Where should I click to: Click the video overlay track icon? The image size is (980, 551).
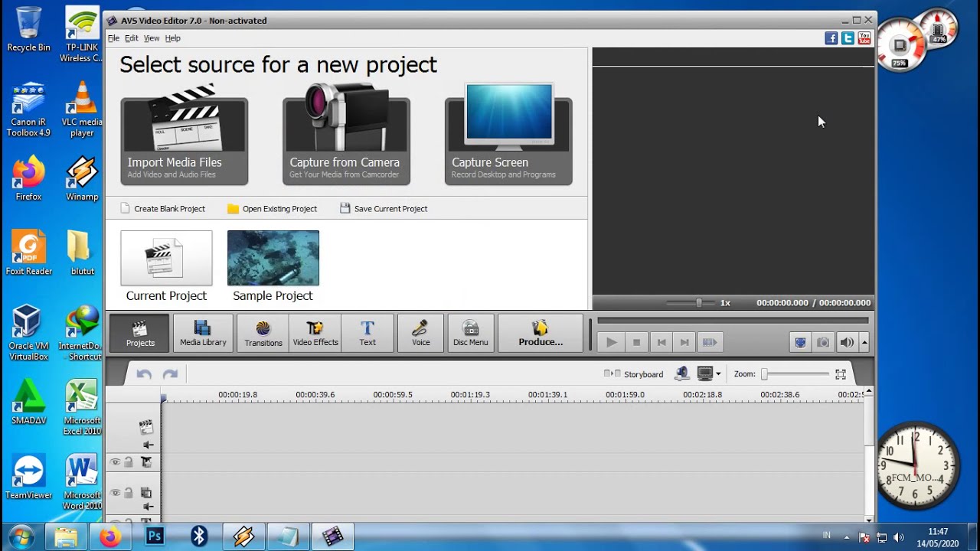[x=146, y=493]
